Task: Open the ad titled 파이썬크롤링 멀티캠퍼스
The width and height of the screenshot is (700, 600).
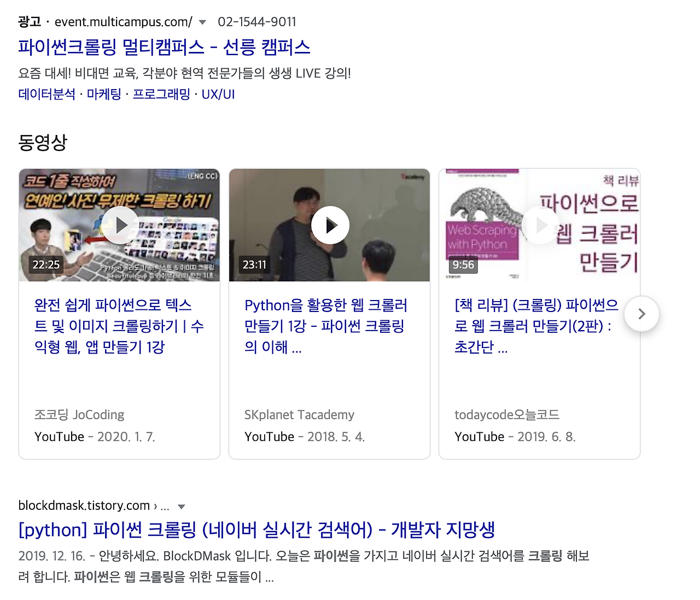Action: [x=164, y=48]
